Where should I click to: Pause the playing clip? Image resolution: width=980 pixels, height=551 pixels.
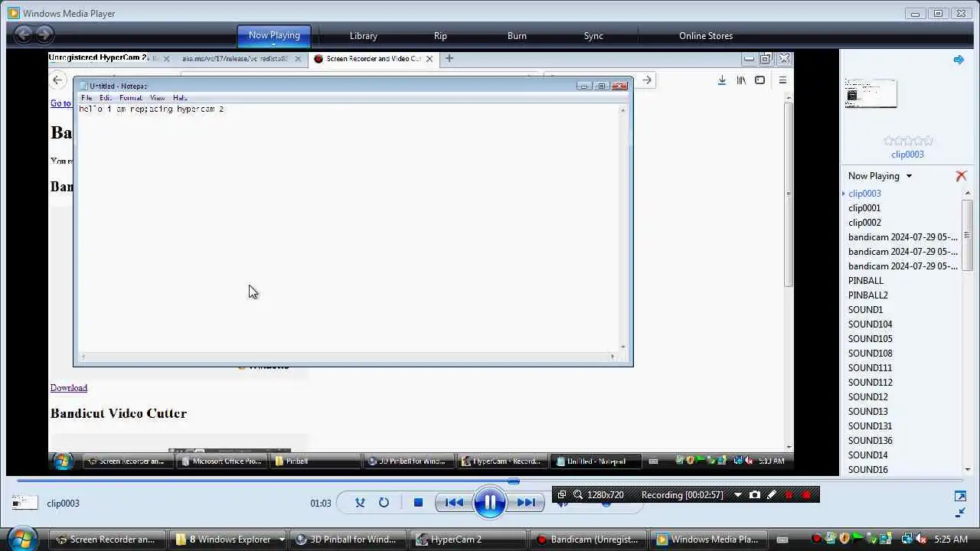(490, 503)
